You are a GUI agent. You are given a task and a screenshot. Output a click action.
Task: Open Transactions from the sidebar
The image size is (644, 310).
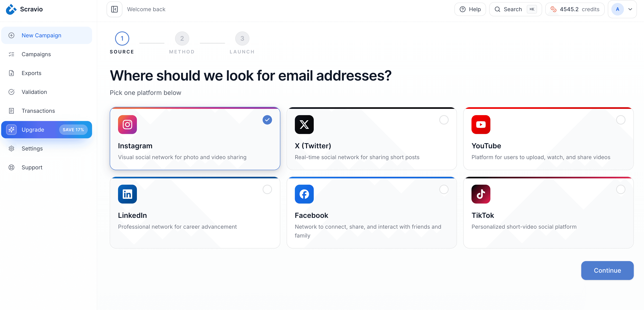38,111
